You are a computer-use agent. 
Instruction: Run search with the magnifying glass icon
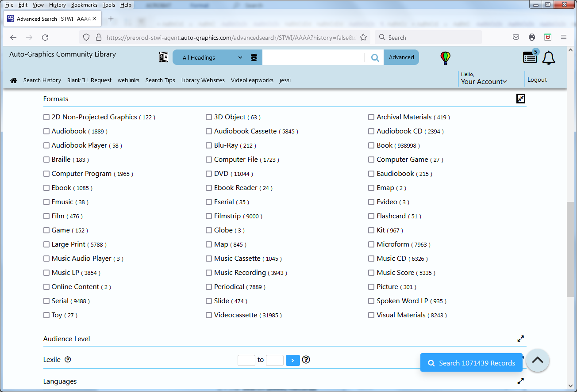pos(375,57)
